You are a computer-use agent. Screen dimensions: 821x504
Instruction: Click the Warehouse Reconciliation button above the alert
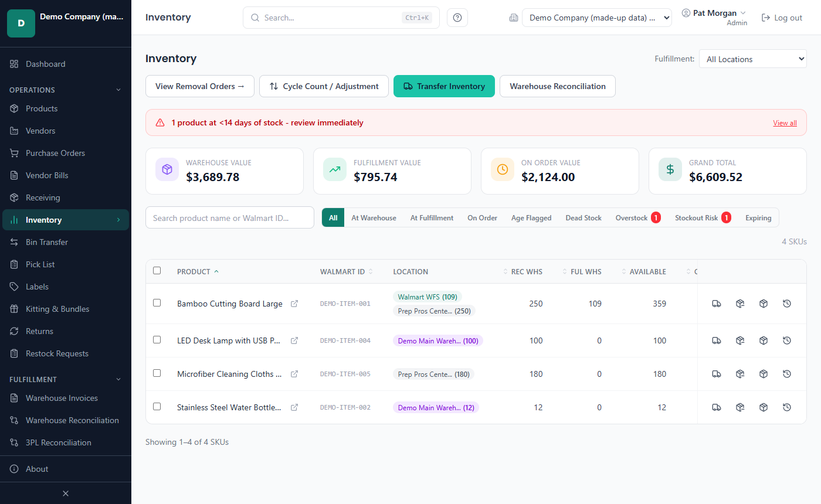[558, 86]
